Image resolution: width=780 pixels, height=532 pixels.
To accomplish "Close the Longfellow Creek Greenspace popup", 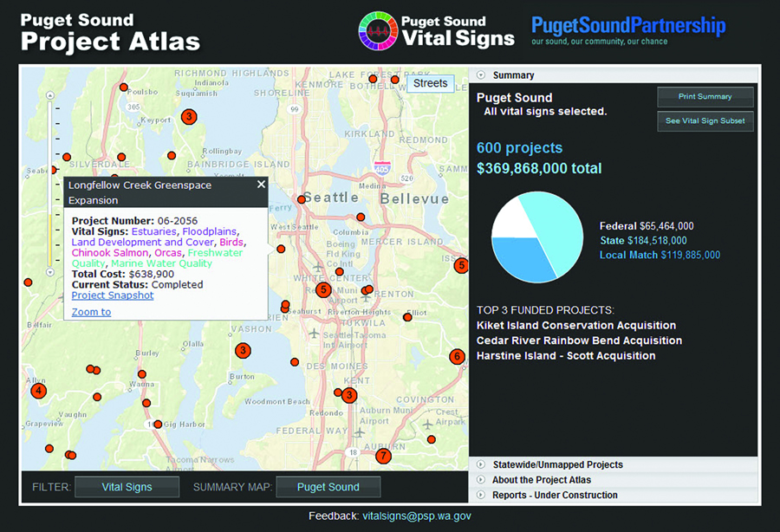I will [261, 185].
